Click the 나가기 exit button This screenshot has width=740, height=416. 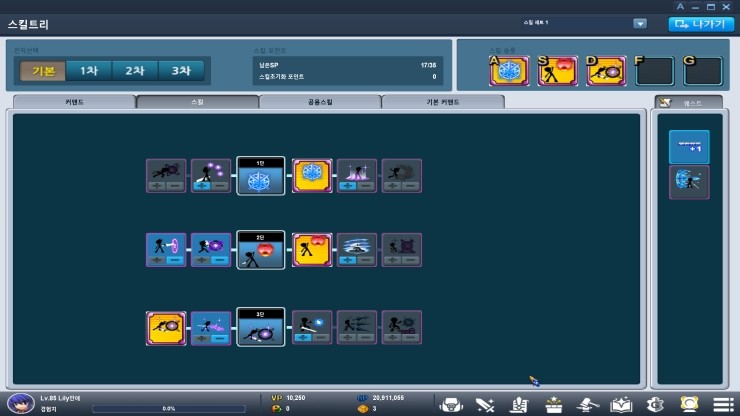tap(695, 23)
